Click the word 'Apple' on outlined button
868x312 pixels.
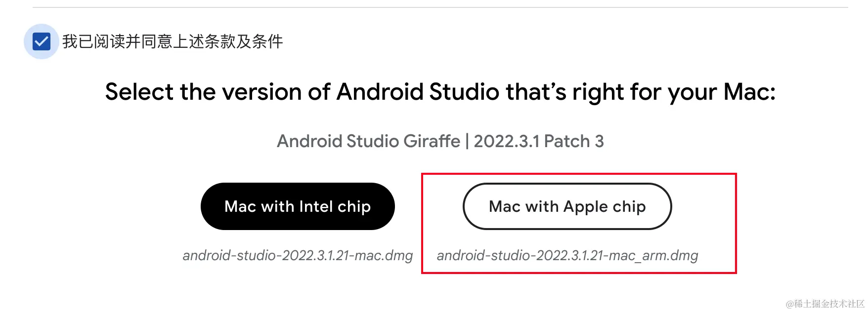click(585, 206)
